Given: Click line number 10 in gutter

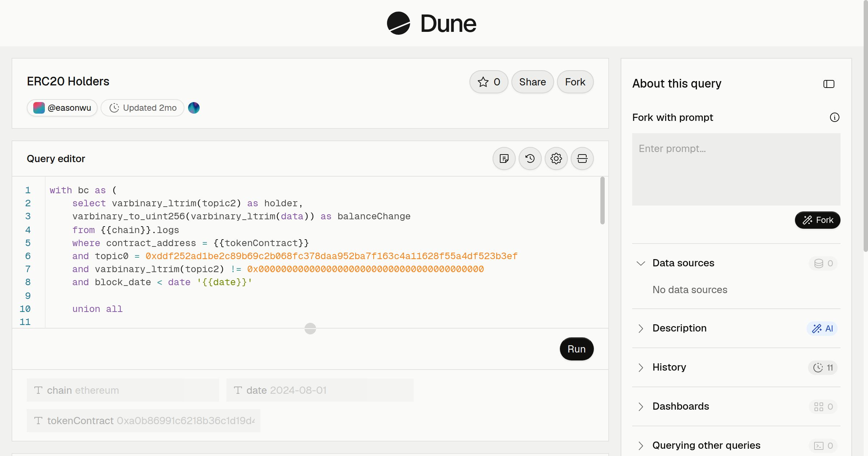Looking at the screenshot, I should (25, 309).
